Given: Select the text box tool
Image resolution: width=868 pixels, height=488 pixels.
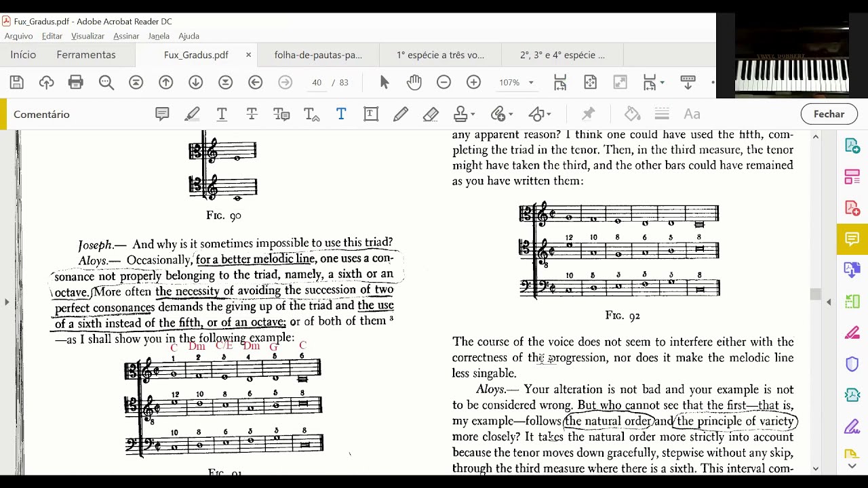Looking at the screenshot, I should (x=371, y=114).
